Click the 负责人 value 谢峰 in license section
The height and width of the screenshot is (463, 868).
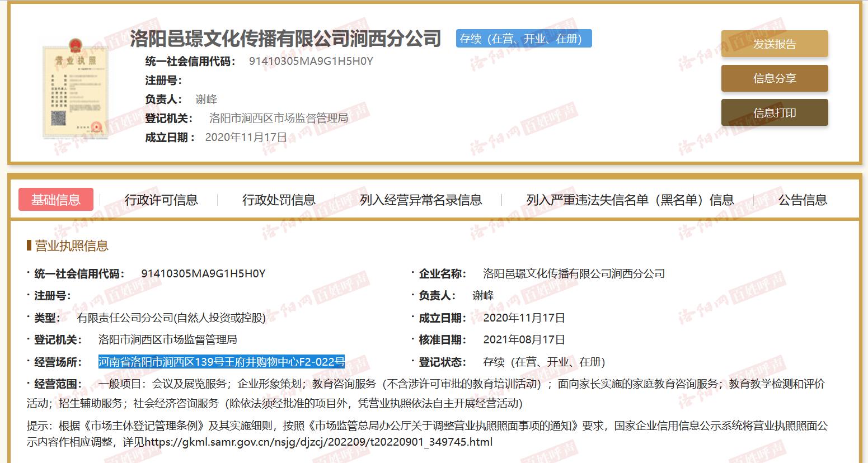click(483, 295)
